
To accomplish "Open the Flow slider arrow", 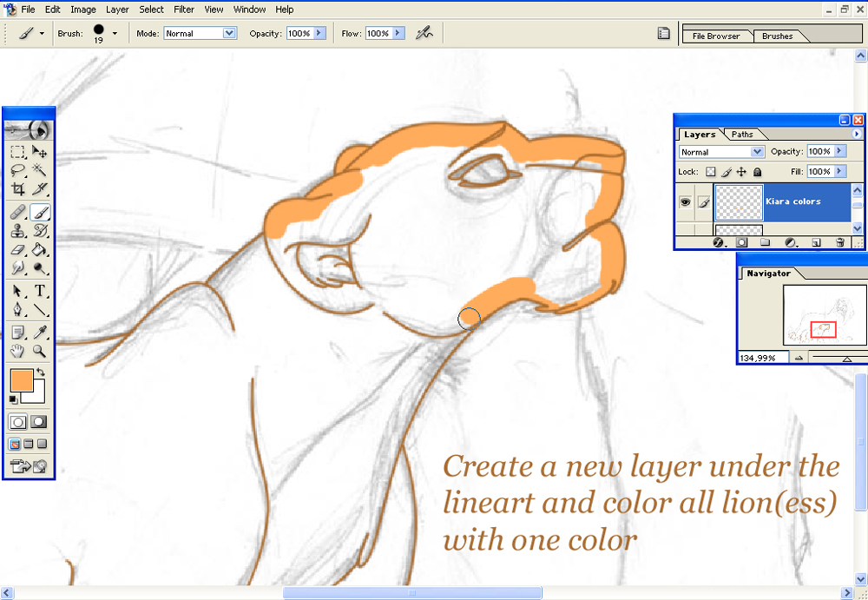I will tap(398, 33).
